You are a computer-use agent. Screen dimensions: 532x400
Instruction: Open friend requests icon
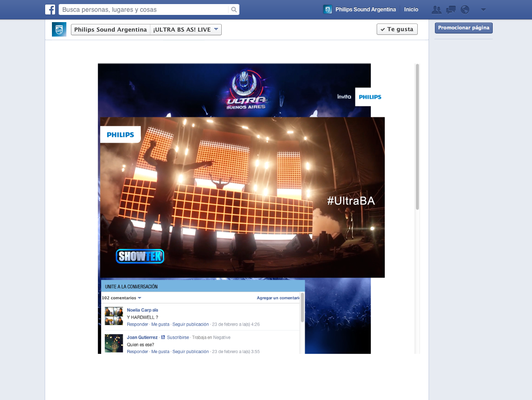(436, 10)
